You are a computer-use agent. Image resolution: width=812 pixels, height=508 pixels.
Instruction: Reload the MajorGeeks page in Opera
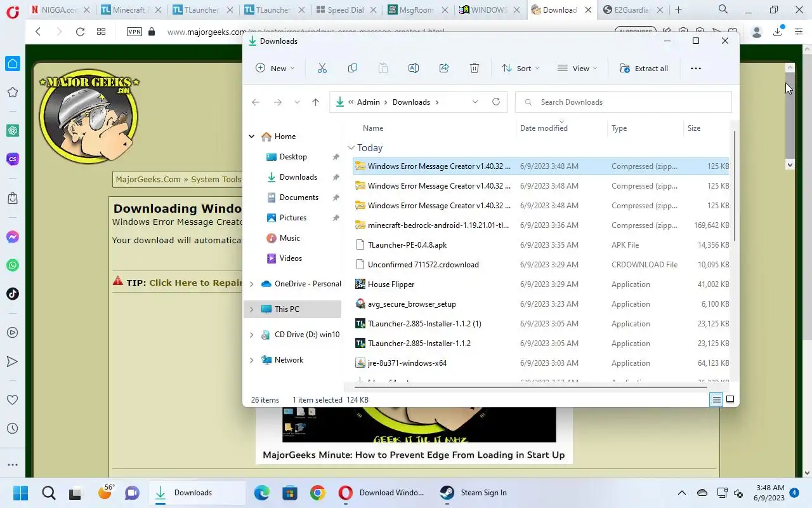80,32
